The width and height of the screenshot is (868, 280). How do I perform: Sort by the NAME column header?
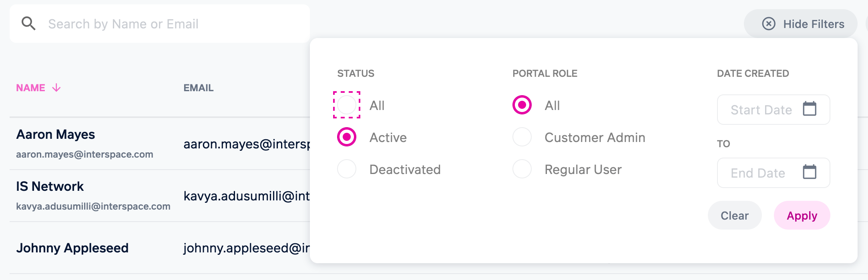click(31, 88)
